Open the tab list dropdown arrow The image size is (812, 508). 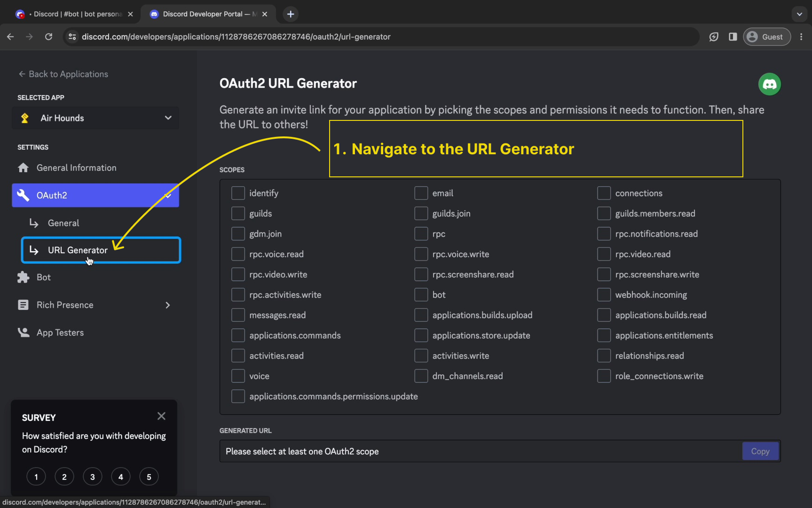[x=799, y=14]
